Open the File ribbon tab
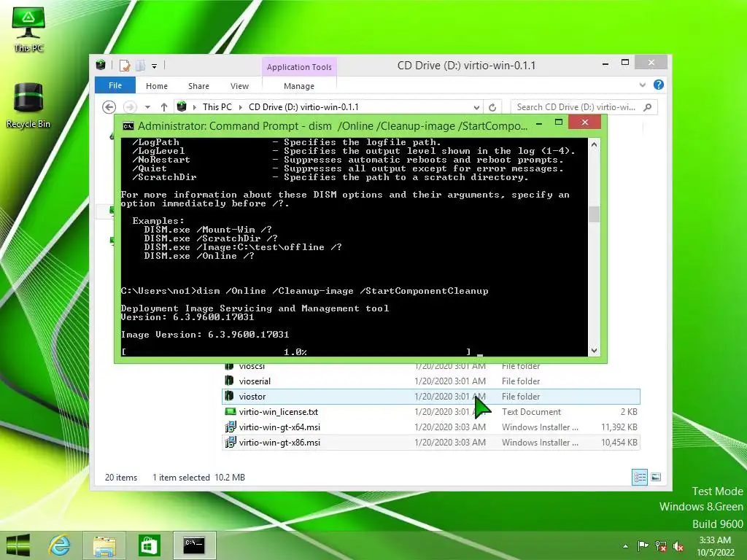The width and height of the screenshot is (747, 560). click(x=115, y=86)
